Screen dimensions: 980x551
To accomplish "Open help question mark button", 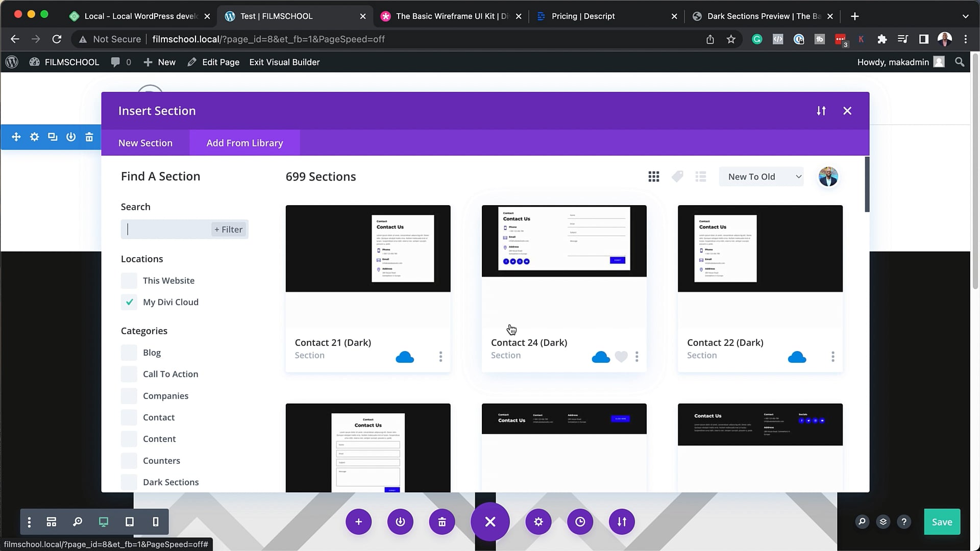I will click(904, 521).
